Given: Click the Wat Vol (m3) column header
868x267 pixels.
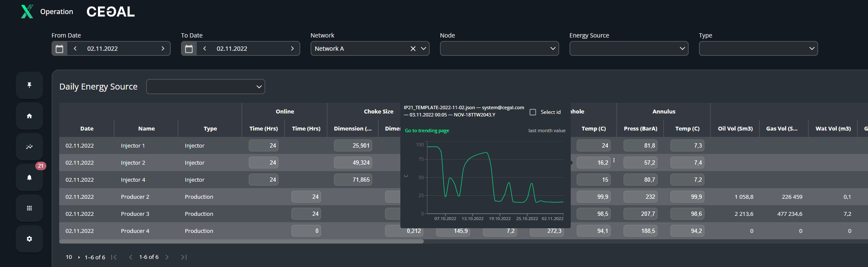Looking at the screenshot, I should 833,128.
